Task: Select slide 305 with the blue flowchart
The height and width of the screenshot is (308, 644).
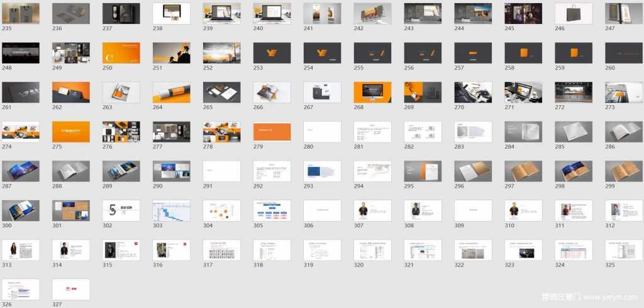Action: click(x=272, y=210)
